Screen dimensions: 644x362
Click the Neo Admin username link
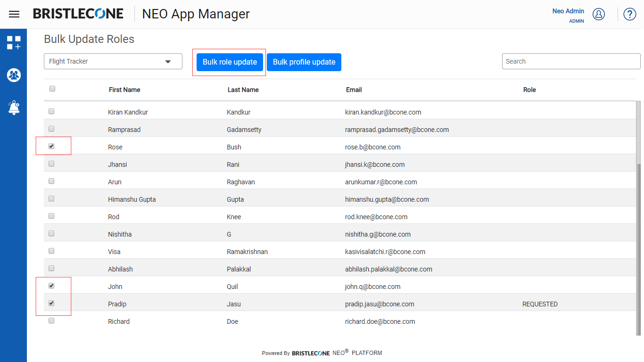(568, 11)
